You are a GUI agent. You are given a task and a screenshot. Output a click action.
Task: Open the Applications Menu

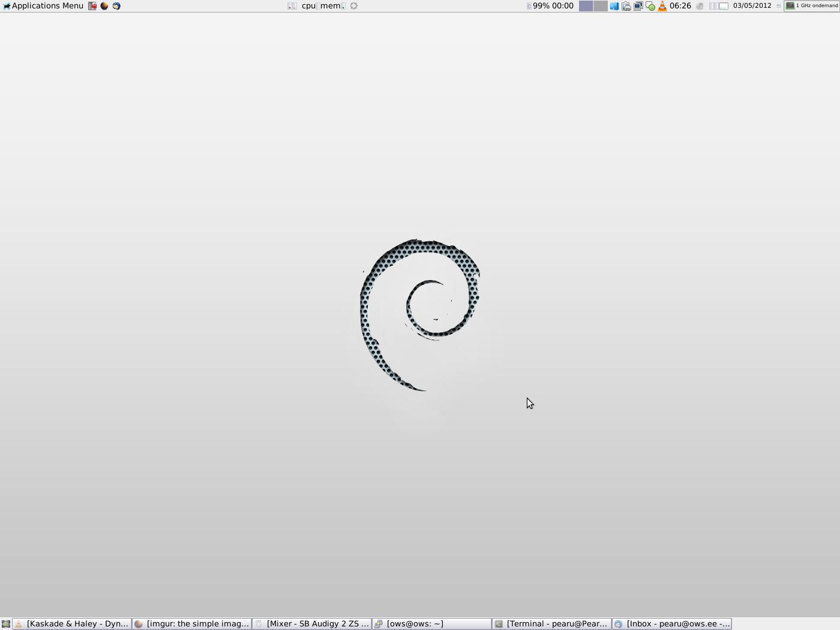pos(43,6)
